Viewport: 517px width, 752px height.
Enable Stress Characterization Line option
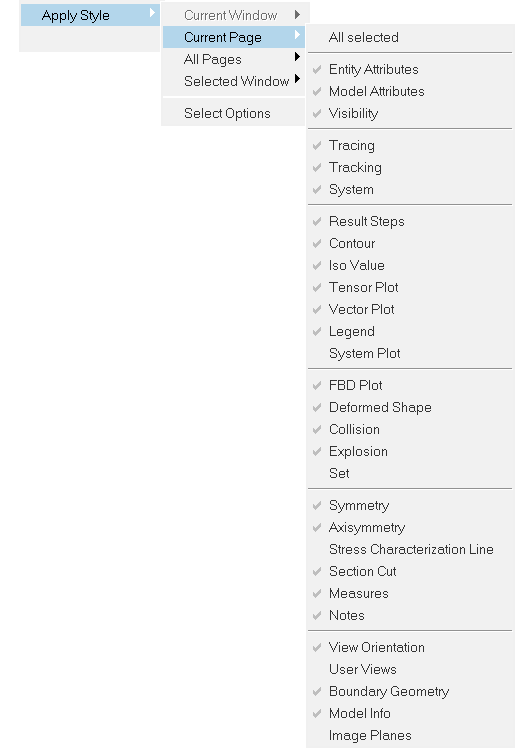(410, 550)
